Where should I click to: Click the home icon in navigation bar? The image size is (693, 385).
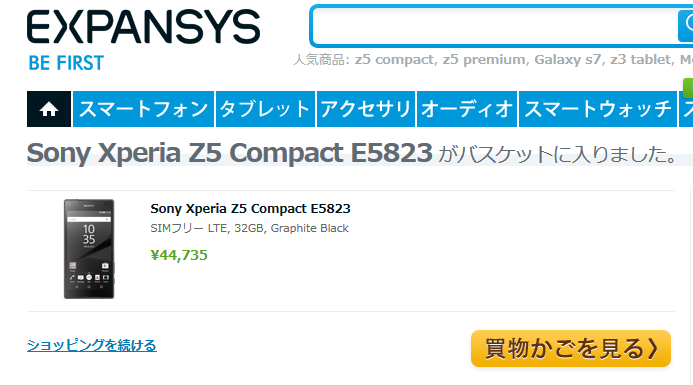[49, 109]
